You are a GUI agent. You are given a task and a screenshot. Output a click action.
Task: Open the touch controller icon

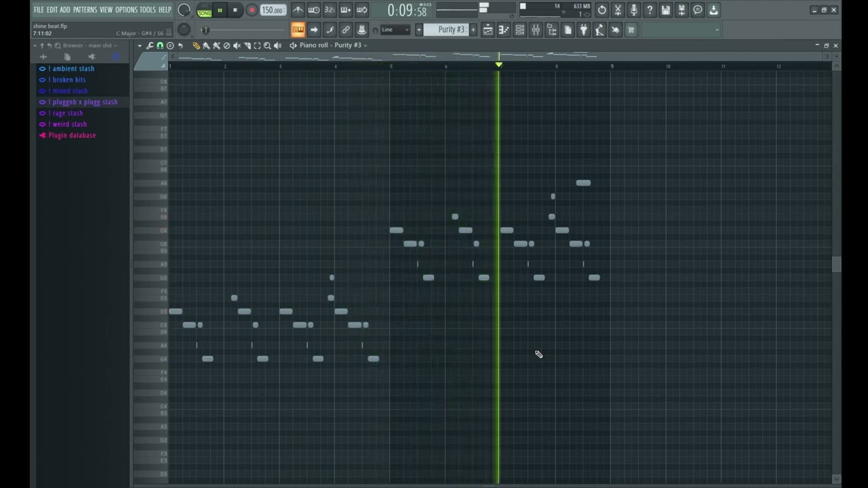coord(615,30)
